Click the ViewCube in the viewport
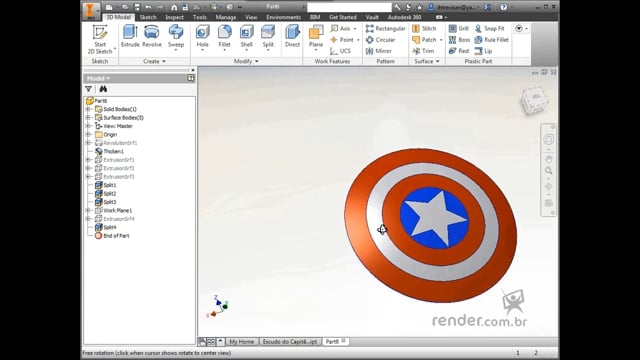Image resolution: width=640 pixels, height=360 pixels. click(x=534, y=100)
